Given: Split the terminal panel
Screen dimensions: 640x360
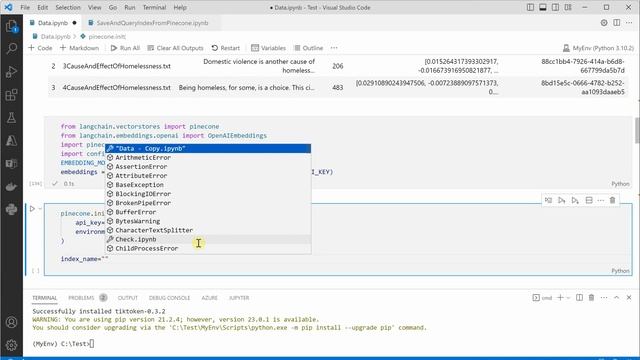Looking at the screenshot, I should pyautogui.click(x=579, y=298).
